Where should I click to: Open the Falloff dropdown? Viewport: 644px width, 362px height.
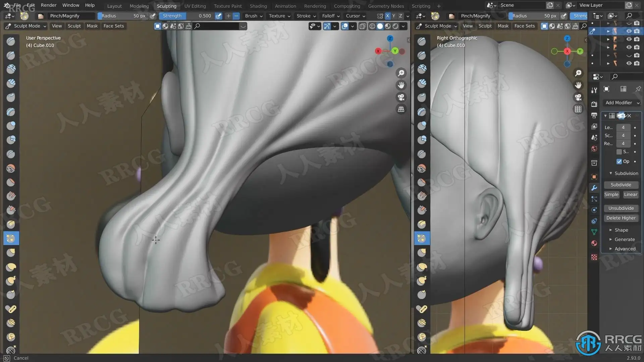pos(331,16)
